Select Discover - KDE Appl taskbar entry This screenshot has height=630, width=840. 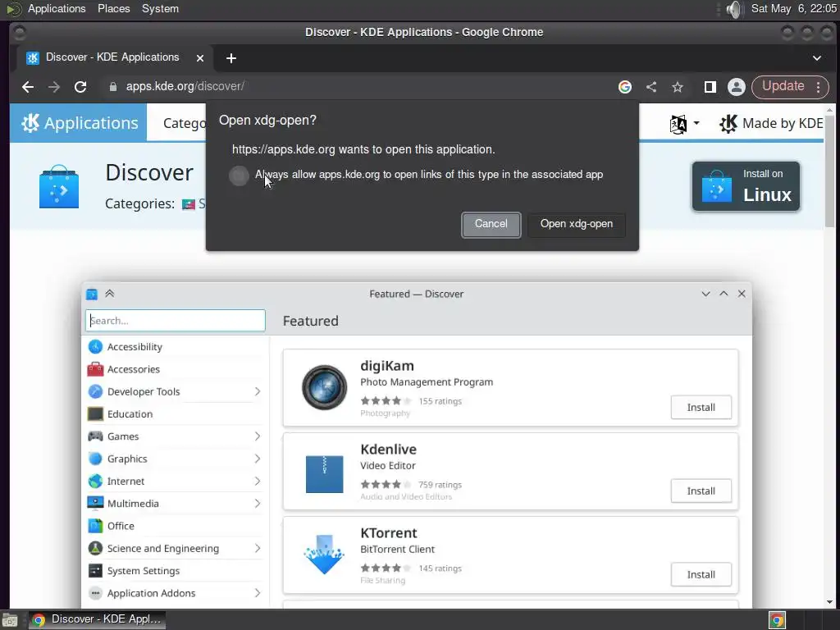97,620
